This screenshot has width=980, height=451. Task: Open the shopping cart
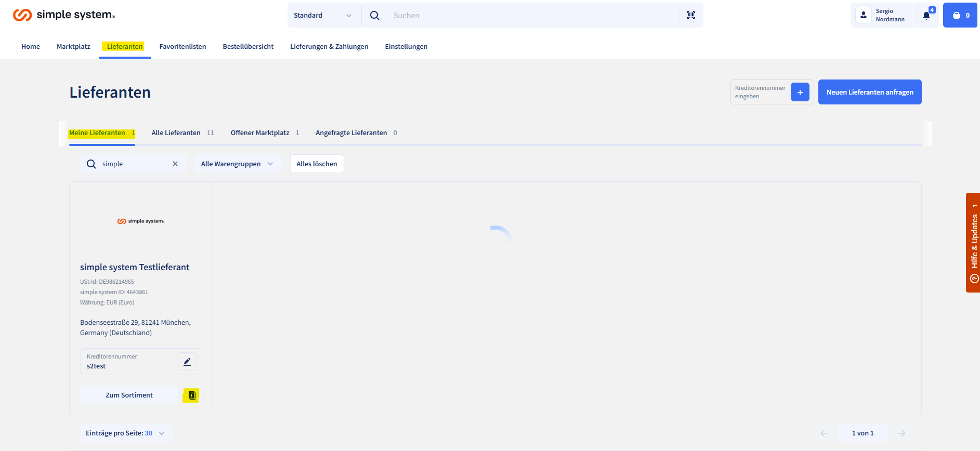960,16
